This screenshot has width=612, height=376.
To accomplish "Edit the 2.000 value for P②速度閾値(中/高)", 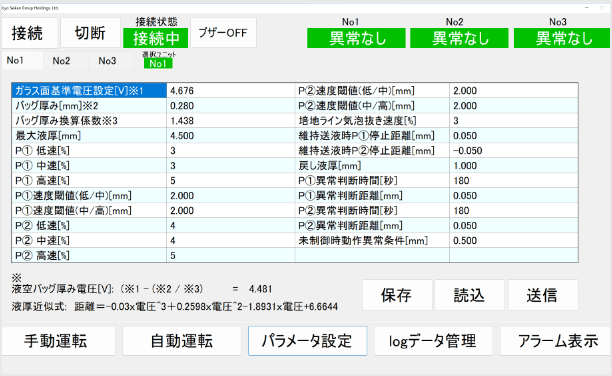I will (x=514, y=106).
